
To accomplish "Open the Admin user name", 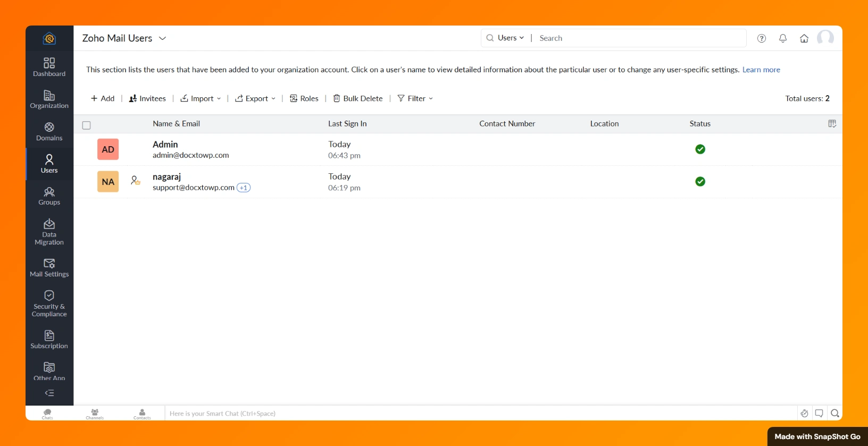I will pyautogui.click(x=165, y=145).
